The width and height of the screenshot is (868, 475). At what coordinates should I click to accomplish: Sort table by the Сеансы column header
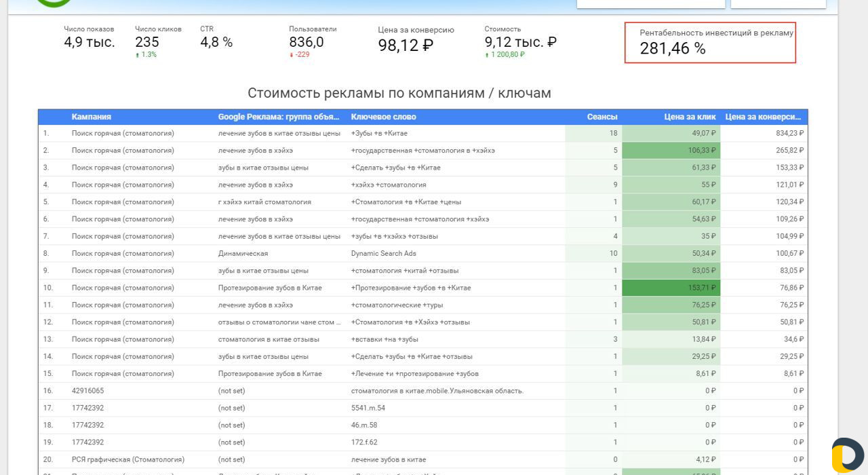tap(601, 117)
